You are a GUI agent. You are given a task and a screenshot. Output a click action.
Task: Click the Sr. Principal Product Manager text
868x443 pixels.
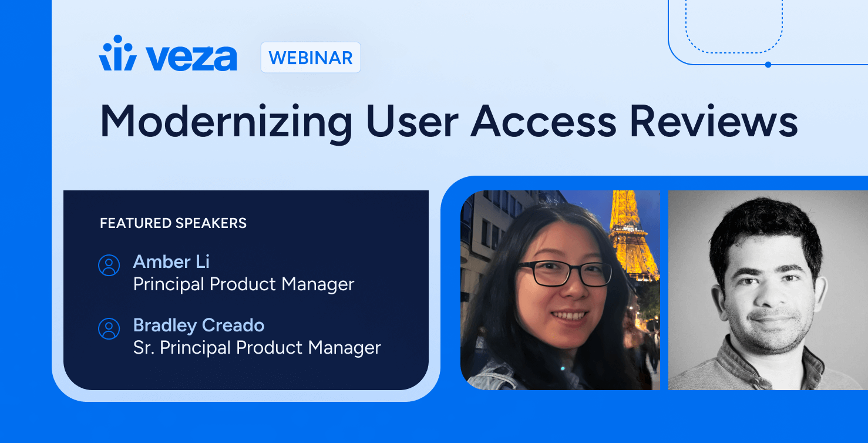pyautogui.click(x=257, y=348)
